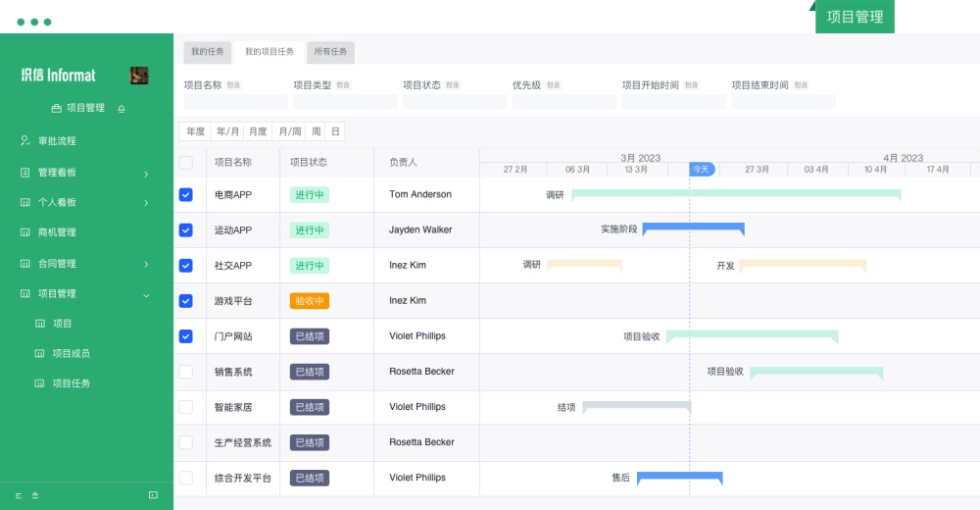Toggle the select-all checkbox in table header
Screen dimensions: 980x510
click(186, 163)
